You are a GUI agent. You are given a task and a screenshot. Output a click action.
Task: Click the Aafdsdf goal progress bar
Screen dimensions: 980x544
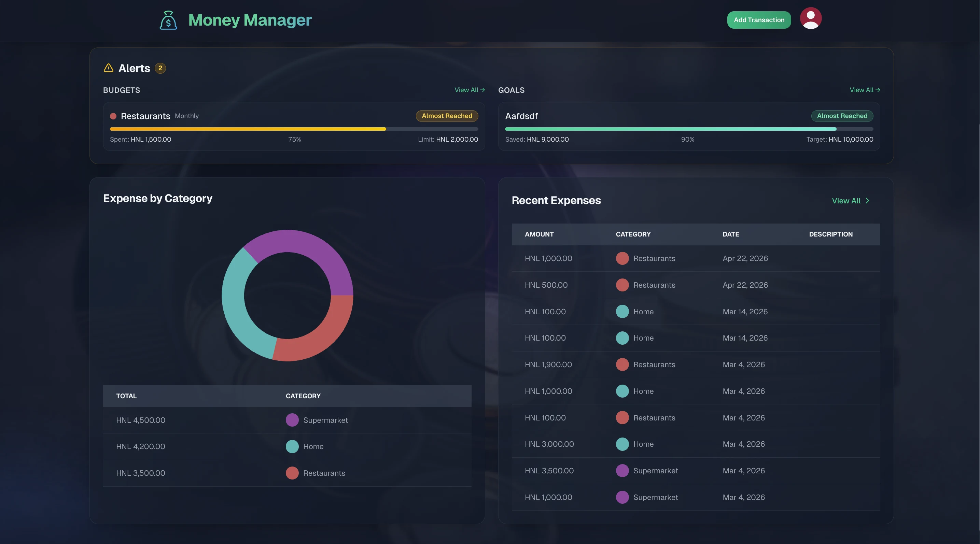coord(689,129)
